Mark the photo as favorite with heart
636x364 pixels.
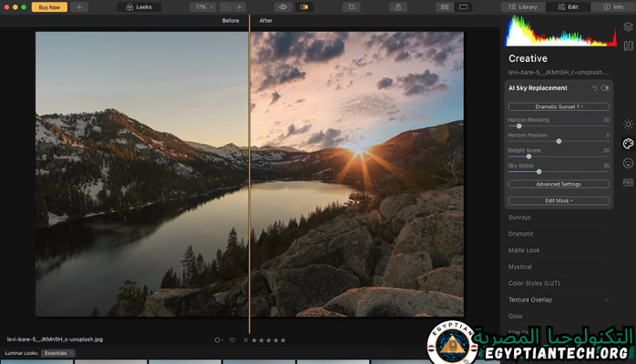232,339
